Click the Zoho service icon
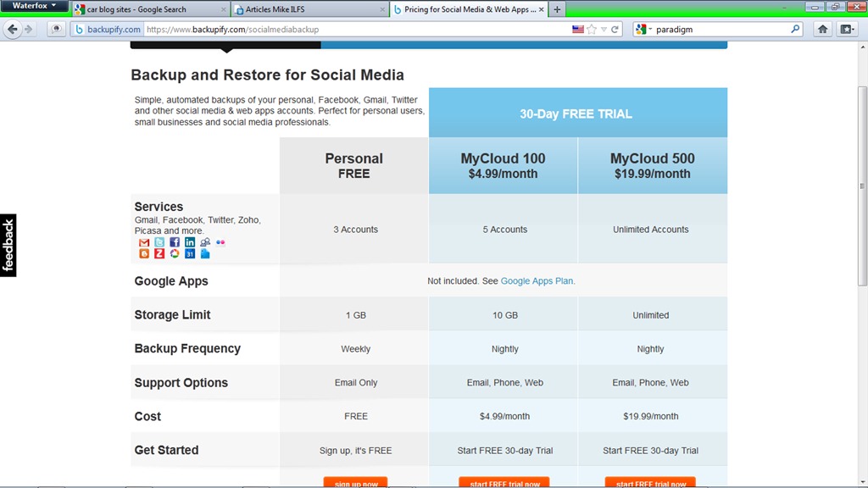 tap(159, 253)
